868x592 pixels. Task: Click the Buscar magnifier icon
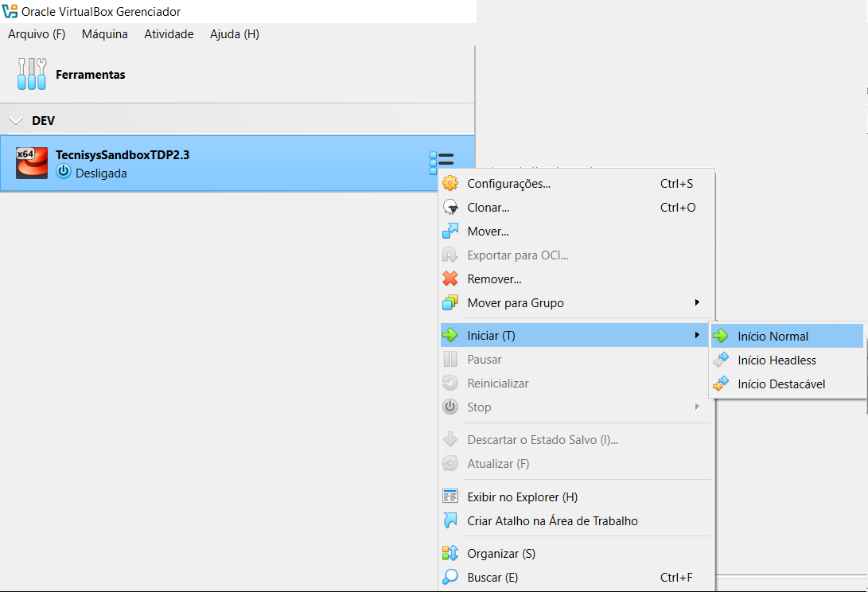[450, 577]
